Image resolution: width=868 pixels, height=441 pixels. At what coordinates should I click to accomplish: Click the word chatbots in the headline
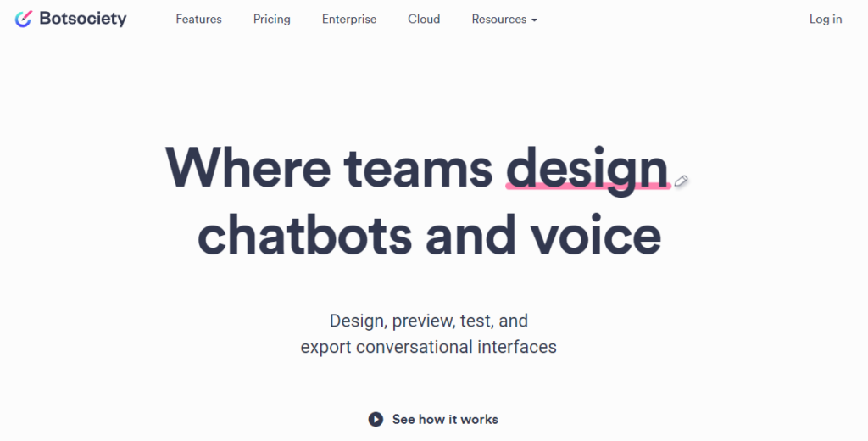click(x=304, y=234)
